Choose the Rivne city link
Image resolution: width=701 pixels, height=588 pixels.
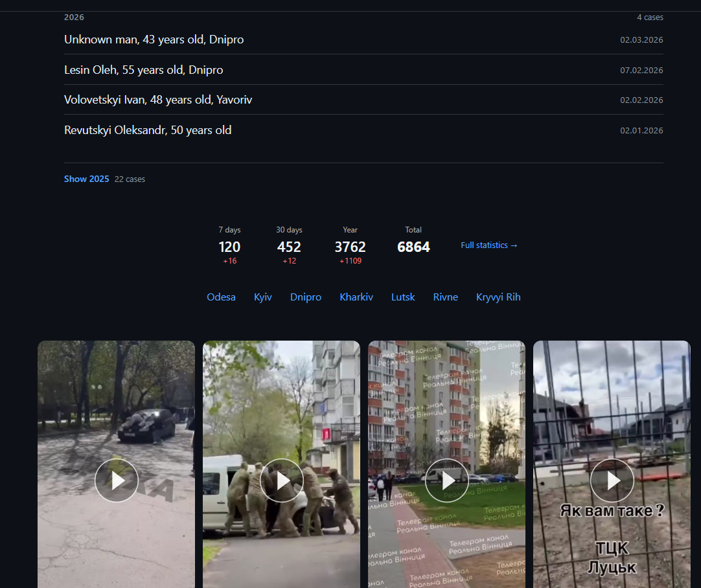click(x=445, y=297)
